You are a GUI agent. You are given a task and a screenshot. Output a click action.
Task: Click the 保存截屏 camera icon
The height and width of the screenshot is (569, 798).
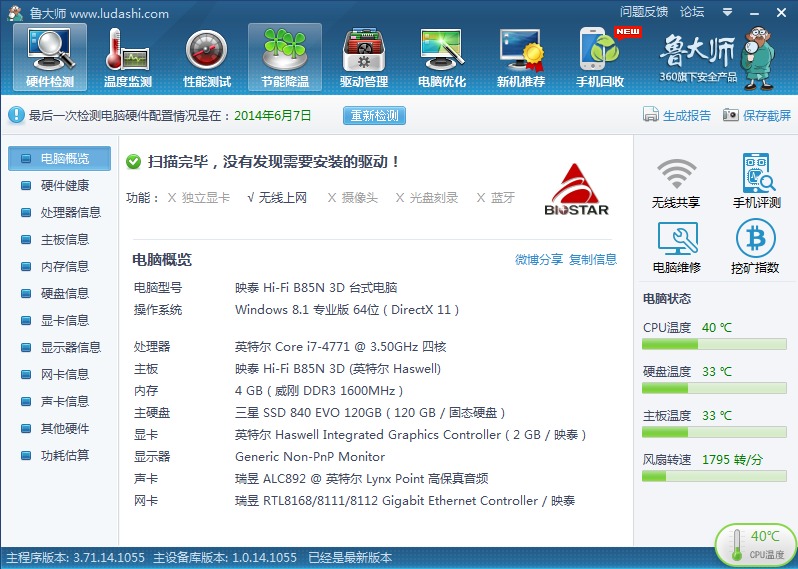pos(730,115)
